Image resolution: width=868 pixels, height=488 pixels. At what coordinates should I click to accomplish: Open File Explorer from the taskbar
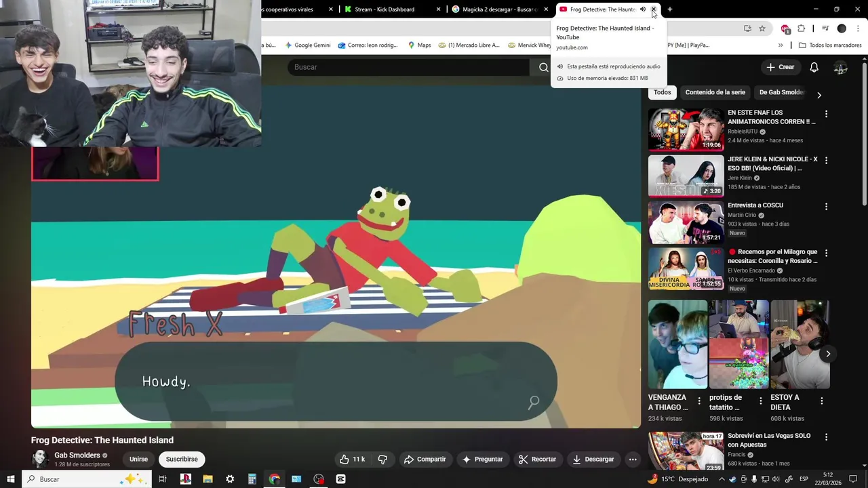pyautogui.click(x=208, y=479)
